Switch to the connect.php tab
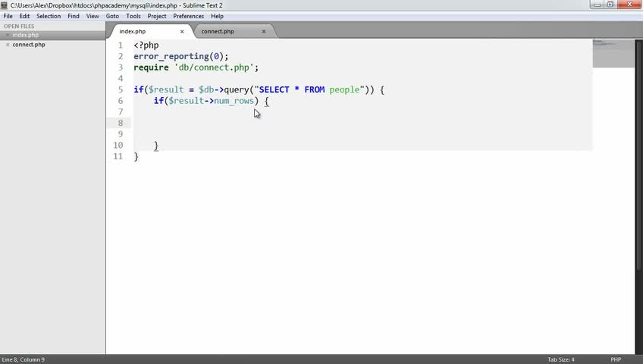Screen dimensions: 643x364 pos(234,31)
